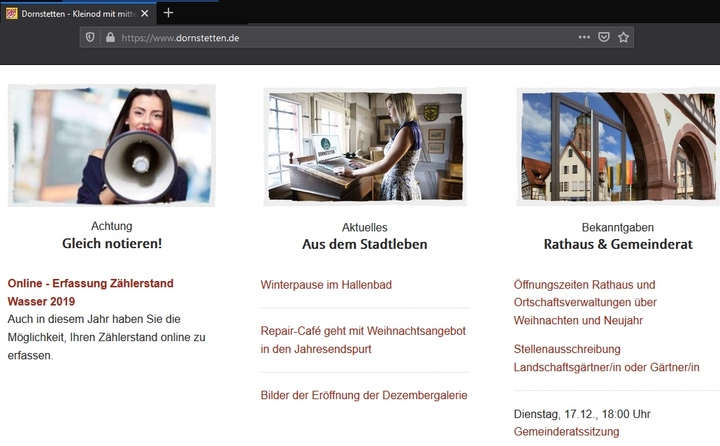Open a new tab with plus button
This screenshot has width=720, height=446.
tap(168, 13)
